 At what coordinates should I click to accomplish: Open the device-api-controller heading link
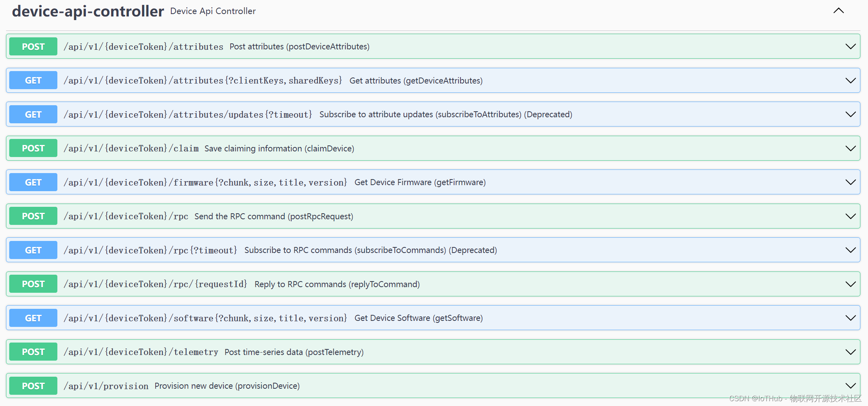point(88,11)
